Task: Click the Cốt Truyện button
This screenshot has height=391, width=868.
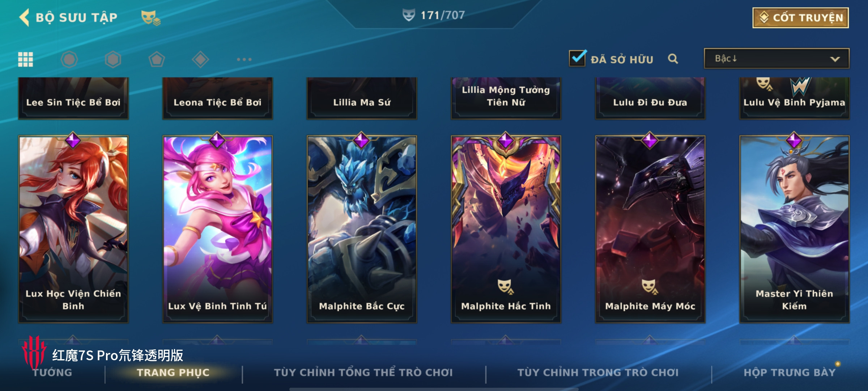Action: coord(800,18)
